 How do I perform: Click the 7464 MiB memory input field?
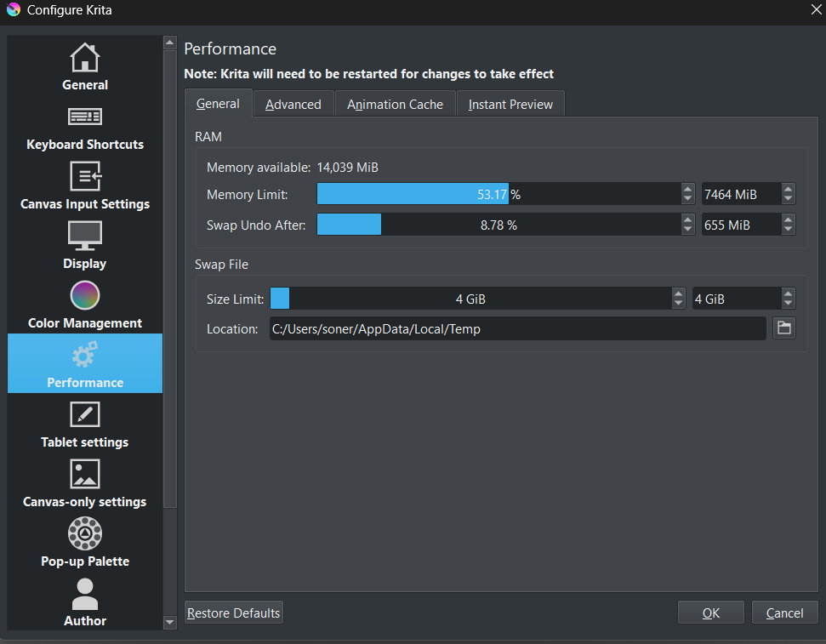tap(741, 194)
